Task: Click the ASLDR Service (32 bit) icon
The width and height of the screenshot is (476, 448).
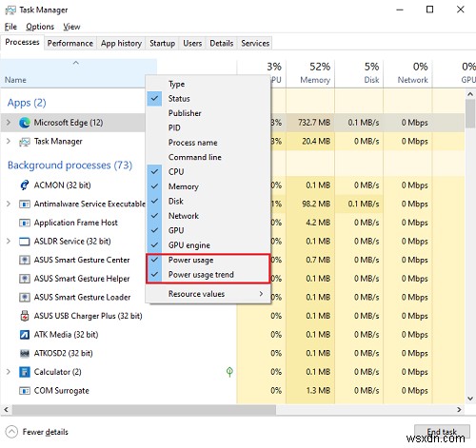Action: tap(25, 242)
